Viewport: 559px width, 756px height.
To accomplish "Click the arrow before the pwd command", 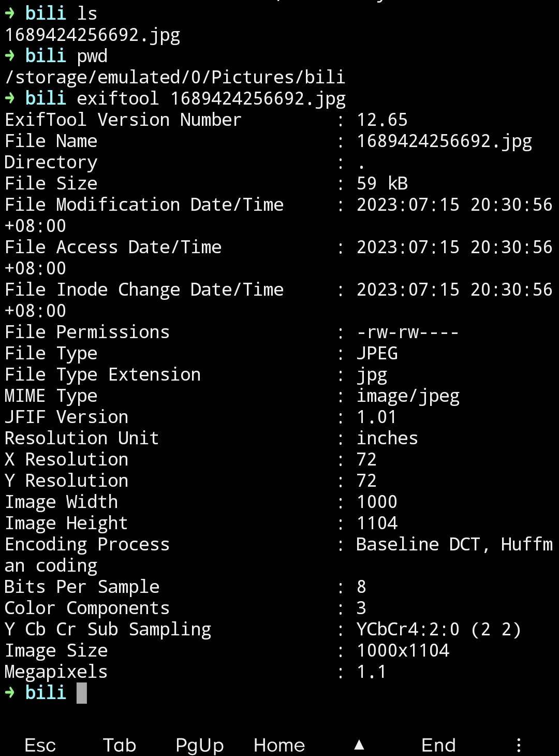I will [x=10, y=56].
